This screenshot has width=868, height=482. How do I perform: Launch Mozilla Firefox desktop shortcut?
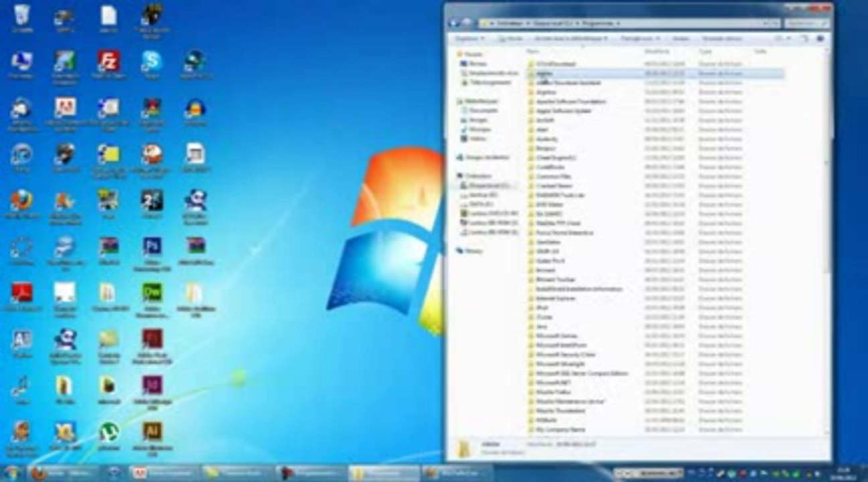click(21, 204)
